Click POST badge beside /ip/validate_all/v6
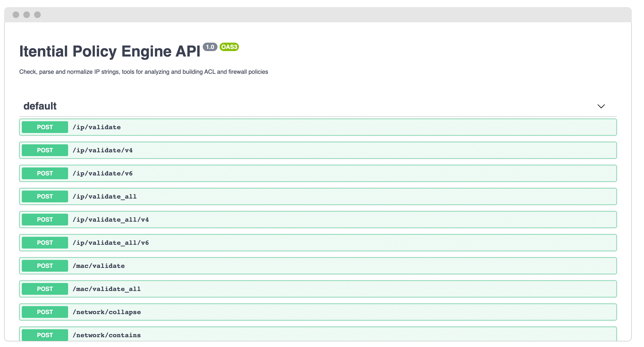The image size is (644, 347). (x=45, y=243)
